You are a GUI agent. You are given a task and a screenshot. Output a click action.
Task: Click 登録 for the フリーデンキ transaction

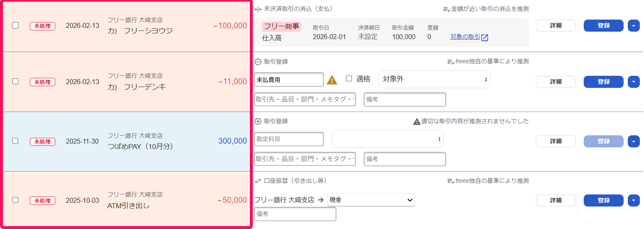604,82
